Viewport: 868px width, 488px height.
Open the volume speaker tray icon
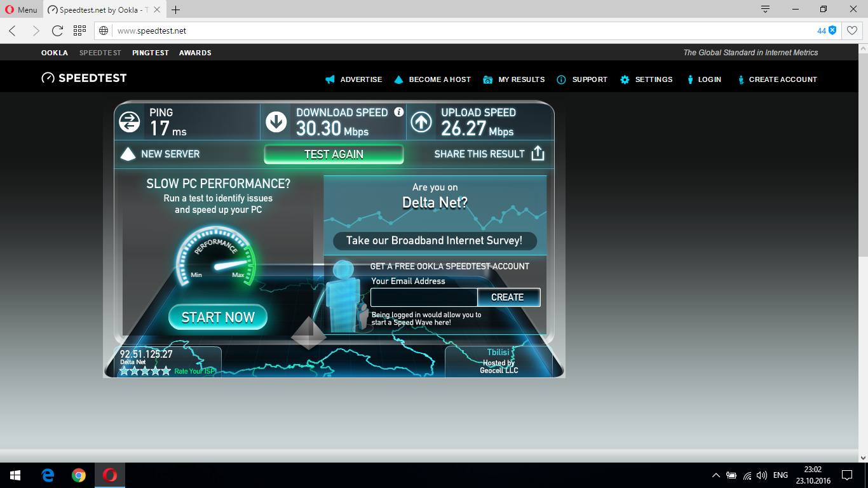pos(762,475)
